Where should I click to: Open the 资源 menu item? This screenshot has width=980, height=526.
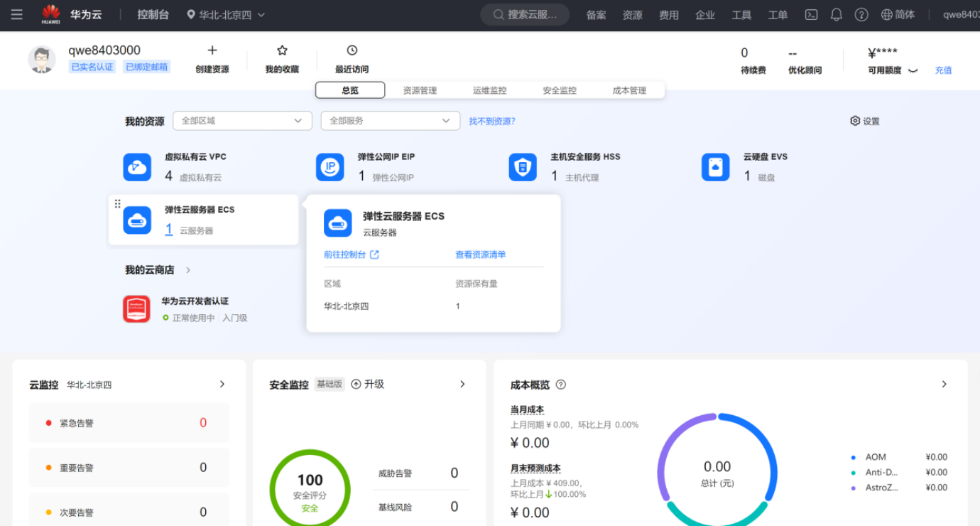click(632, 15)
